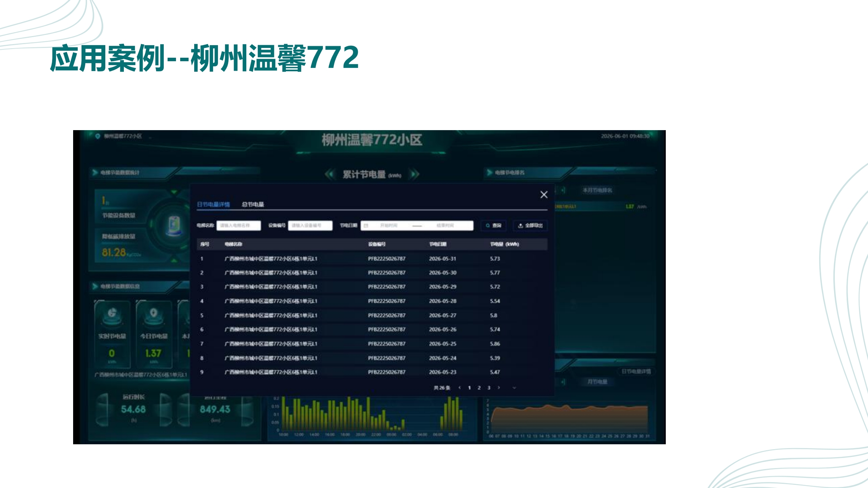Open the page-size dropdown beside pagination
The width and height of the screenshot is (868, 488).
[514, 388]
